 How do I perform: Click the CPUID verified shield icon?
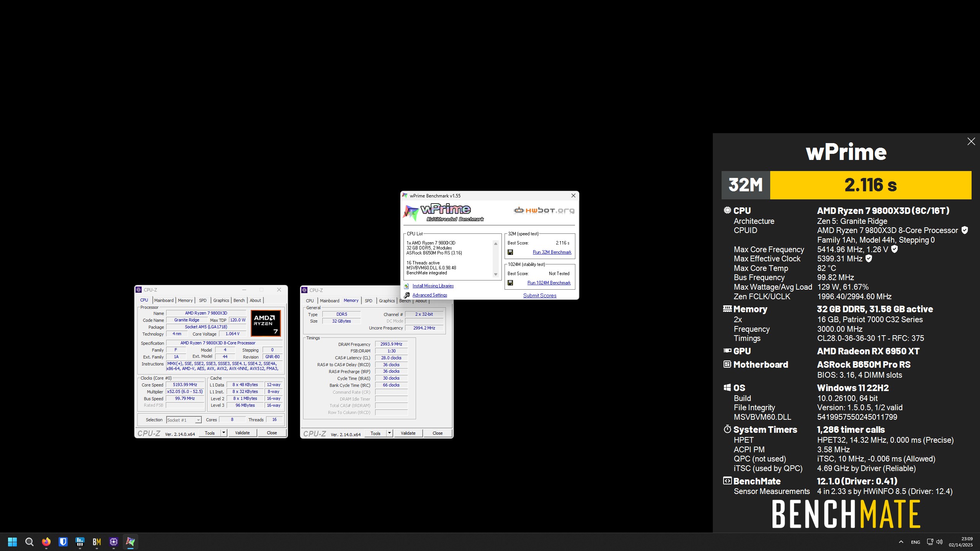[965, 230]
